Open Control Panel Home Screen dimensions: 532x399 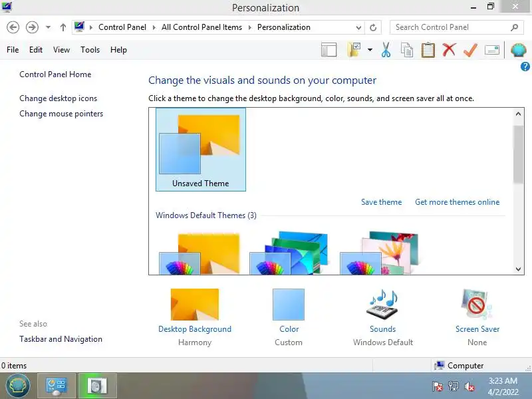coord(55,74)
